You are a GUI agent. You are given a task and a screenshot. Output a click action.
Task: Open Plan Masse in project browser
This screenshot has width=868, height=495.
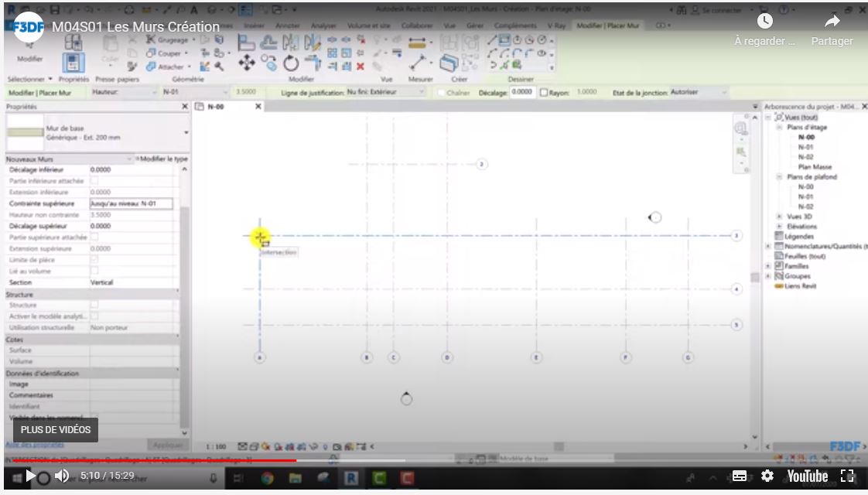tap(815, 166)
